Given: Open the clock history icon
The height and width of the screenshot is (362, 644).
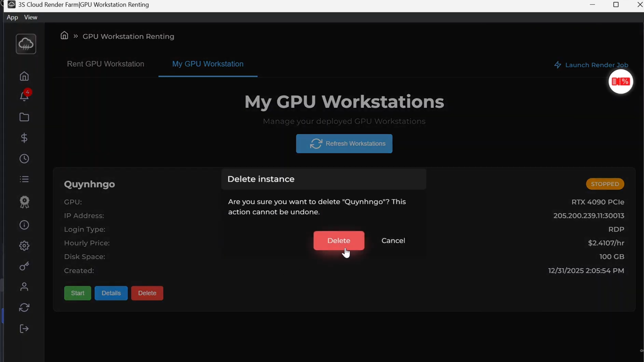Looking at the screenshot, I should [x=24, y=159].
